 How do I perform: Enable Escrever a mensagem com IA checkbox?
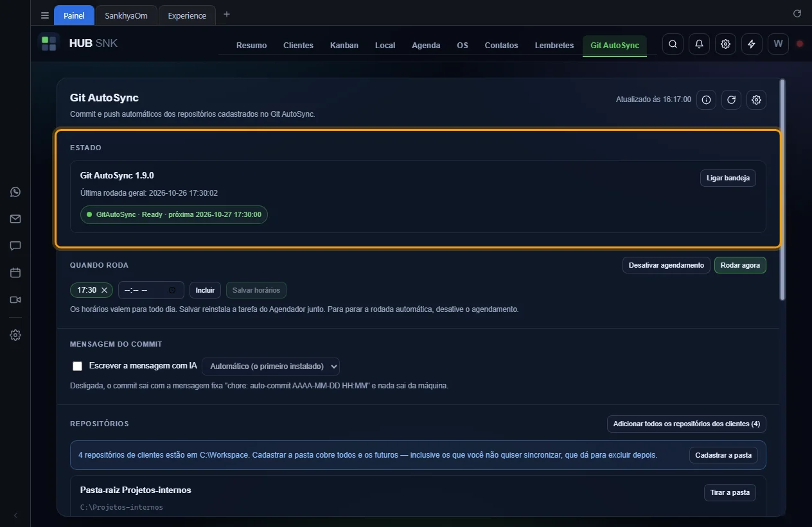(78, 367)
